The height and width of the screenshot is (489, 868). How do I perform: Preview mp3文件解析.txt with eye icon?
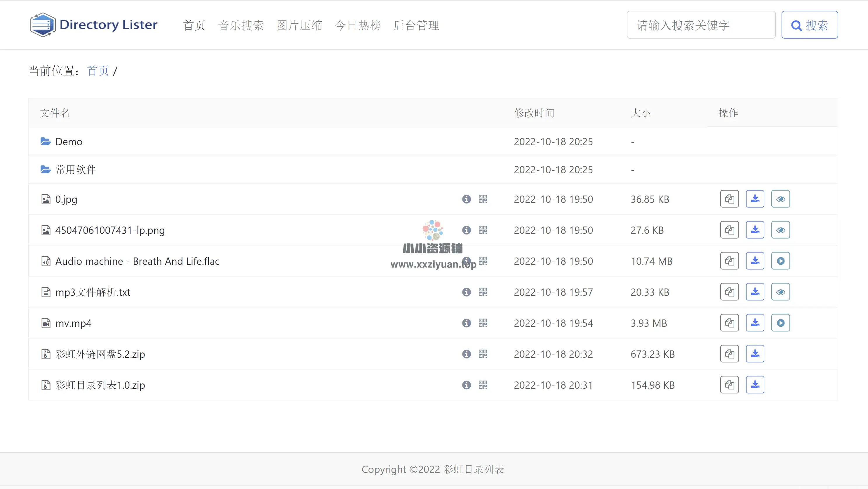780,292
